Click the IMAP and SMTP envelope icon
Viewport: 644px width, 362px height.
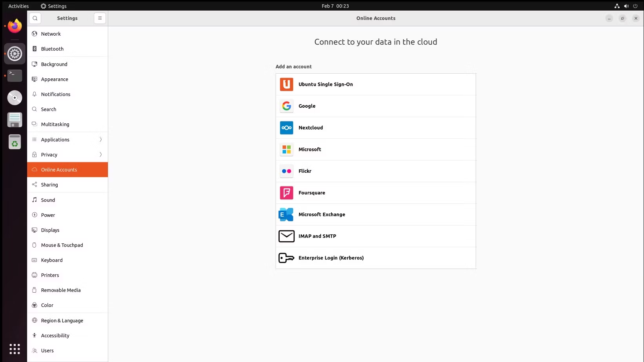click(x=286, y=236)
